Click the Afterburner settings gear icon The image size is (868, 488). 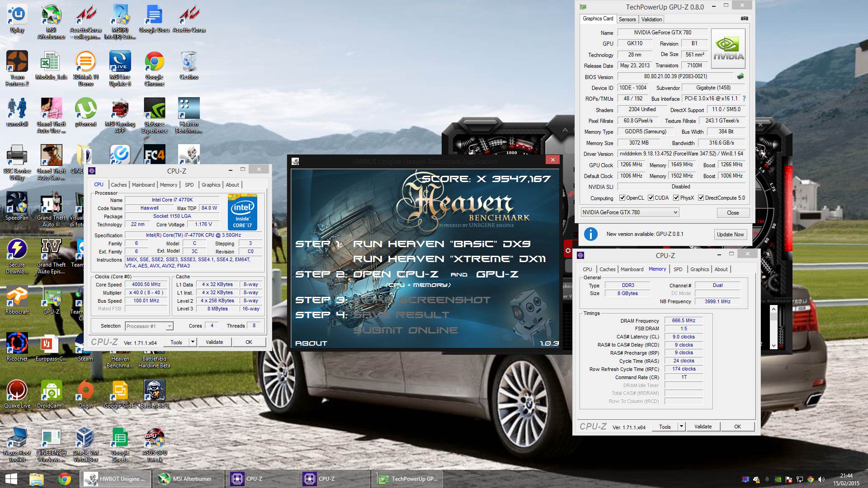tap(568, 250)
